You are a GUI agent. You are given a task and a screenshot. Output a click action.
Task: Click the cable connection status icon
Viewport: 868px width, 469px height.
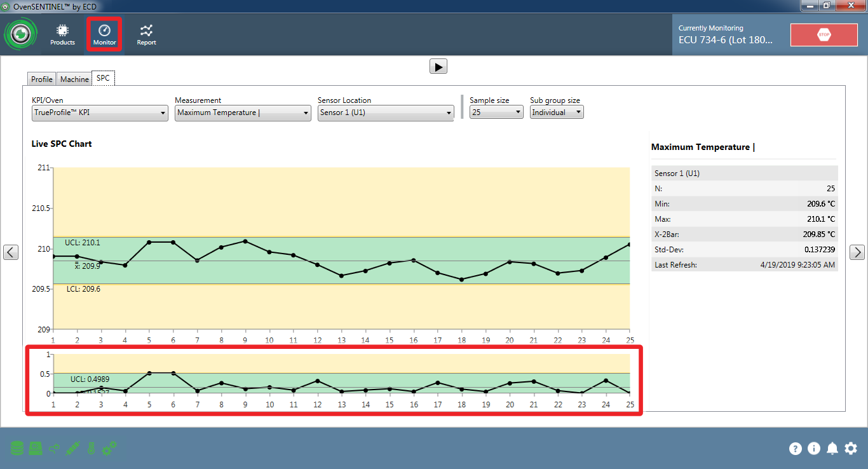click(54, 449)
